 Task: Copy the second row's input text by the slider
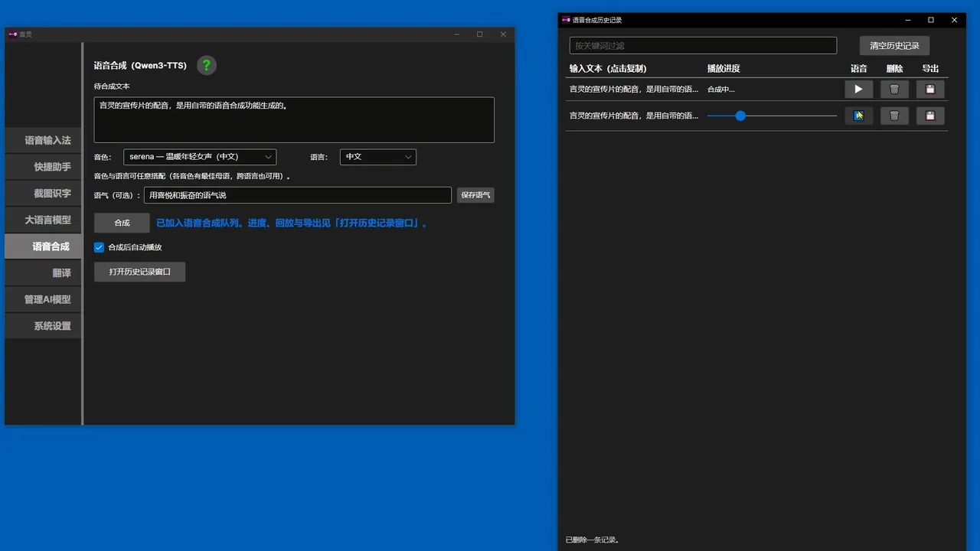point(634,116)
